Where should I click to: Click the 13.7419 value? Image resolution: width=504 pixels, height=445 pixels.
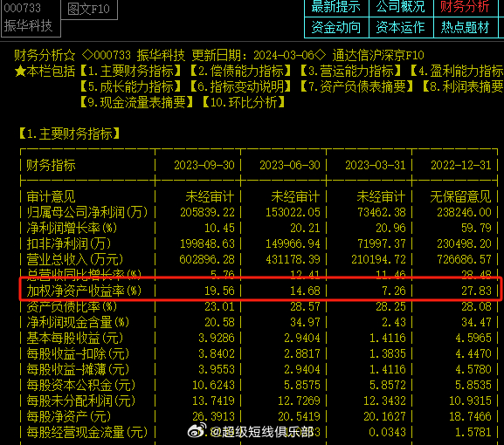point(213,400)
